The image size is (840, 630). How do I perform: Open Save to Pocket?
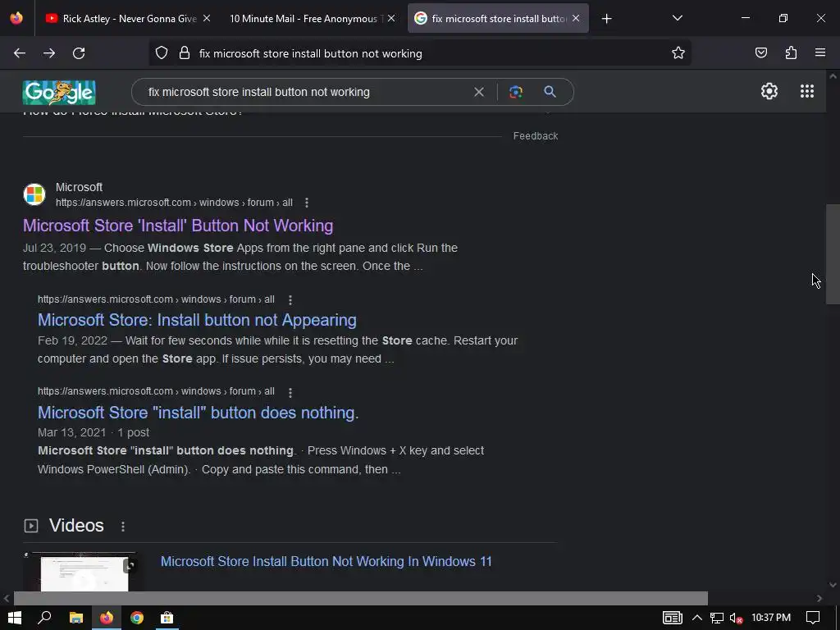[760, 53]
